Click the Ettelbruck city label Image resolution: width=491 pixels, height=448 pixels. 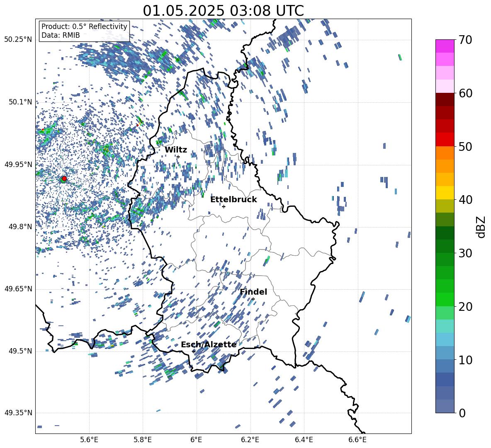pyautogui.click(x=233, y=200)
